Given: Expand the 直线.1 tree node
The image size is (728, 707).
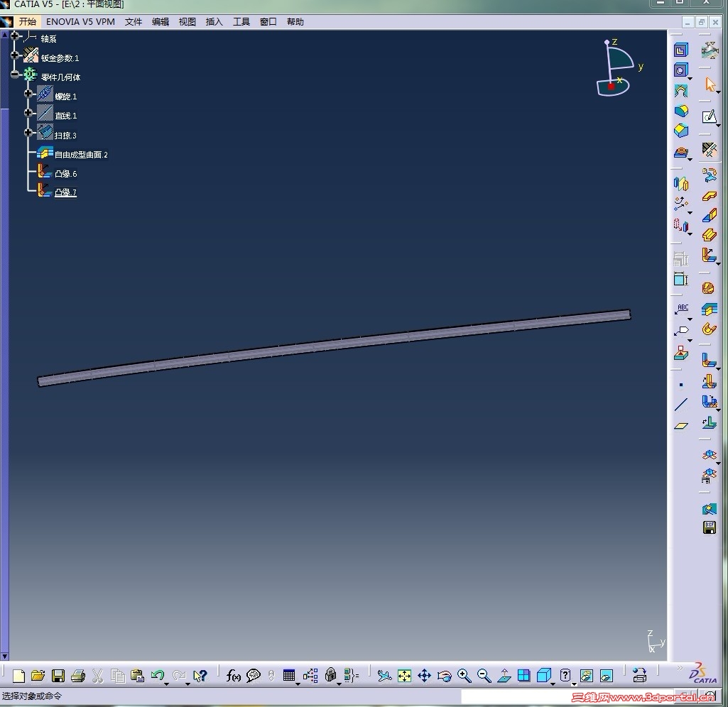Looking at the screenshot, I should pyautogui.click(x=28, y=113).
